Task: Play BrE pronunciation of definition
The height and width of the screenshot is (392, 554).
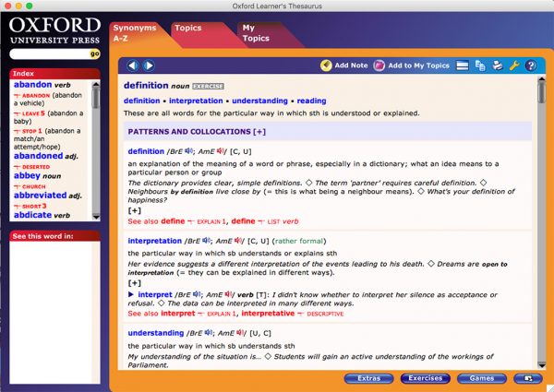Action: click(x=188, y=151)
